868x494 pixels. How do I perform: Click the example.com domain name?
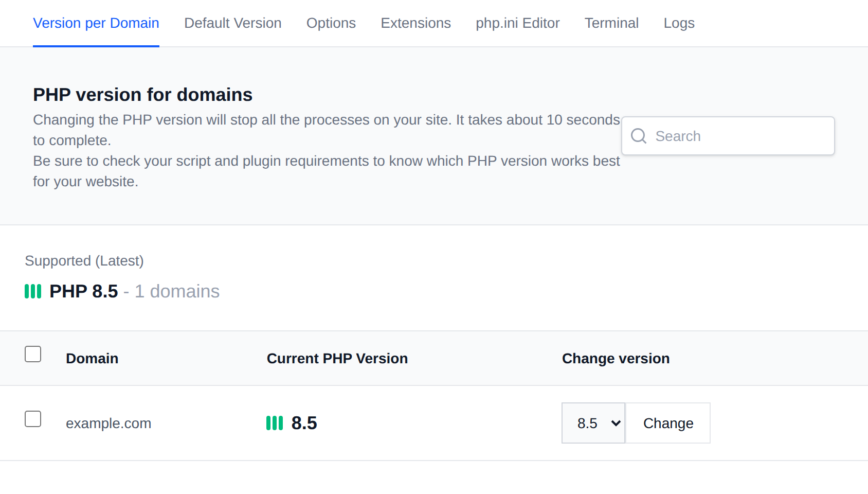click(109, 423)
